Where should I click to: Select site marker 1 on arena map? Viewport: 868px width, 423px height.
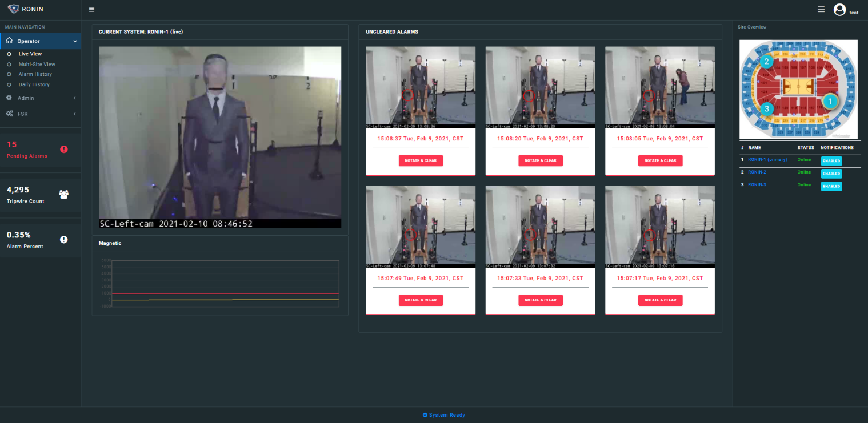pyautogui.click(x=830, y=102)
